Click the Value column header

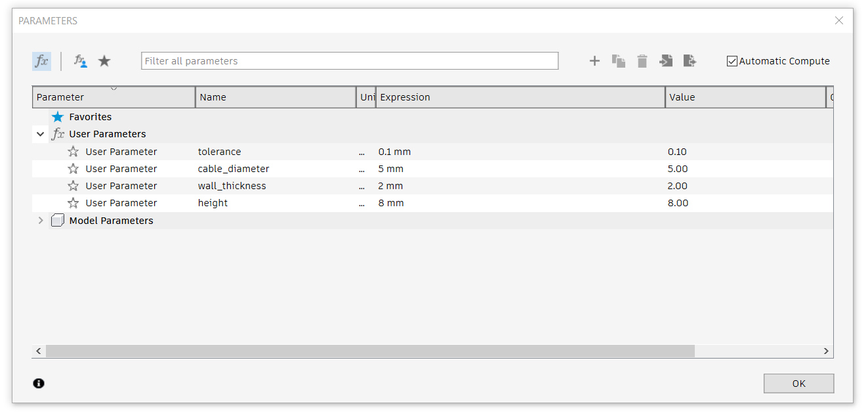tap(745, 97)
